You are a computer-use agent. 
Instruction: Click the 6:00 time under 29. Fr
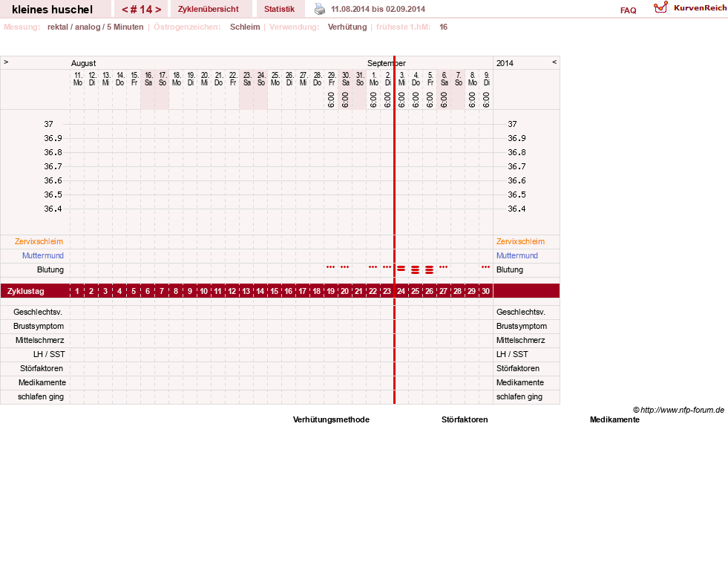(331, 100)
